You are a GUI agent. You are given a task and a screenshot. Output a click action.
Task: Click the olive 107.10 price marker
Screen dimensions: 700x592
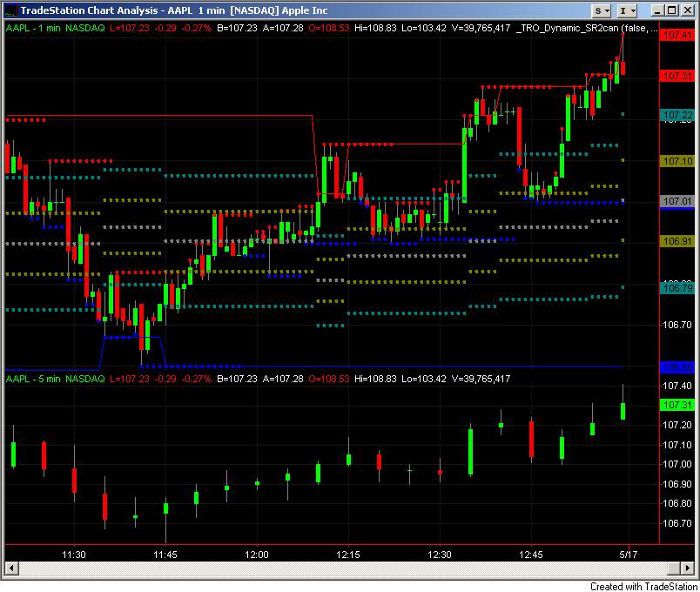[677, 161]
